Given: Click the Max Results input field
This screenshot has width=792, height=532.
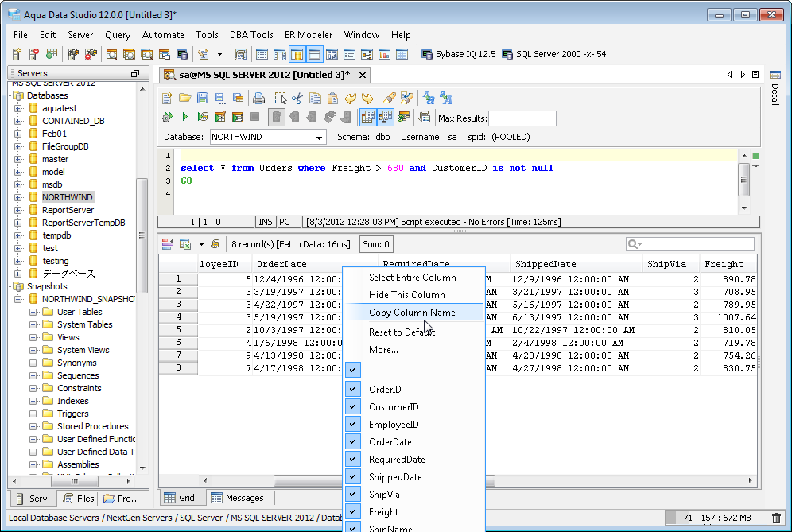Looking at the screenshot, I should [522, 118].
